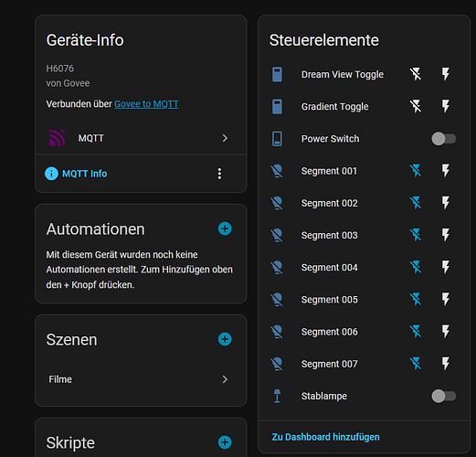Screen dimensions: 476x457
Task: Open the MQTT integration chevron
Action: [225, 138]
